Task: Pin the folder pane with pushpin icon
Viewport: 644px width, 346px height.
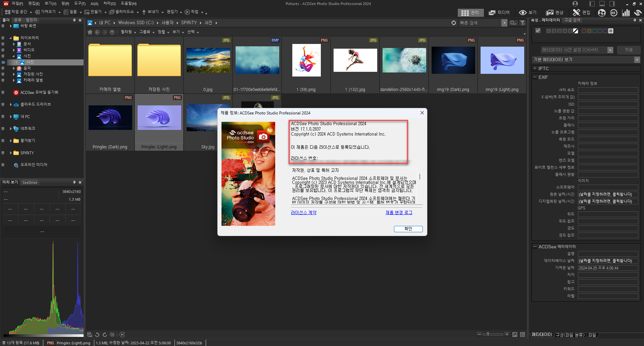Action: click(74, 20)
